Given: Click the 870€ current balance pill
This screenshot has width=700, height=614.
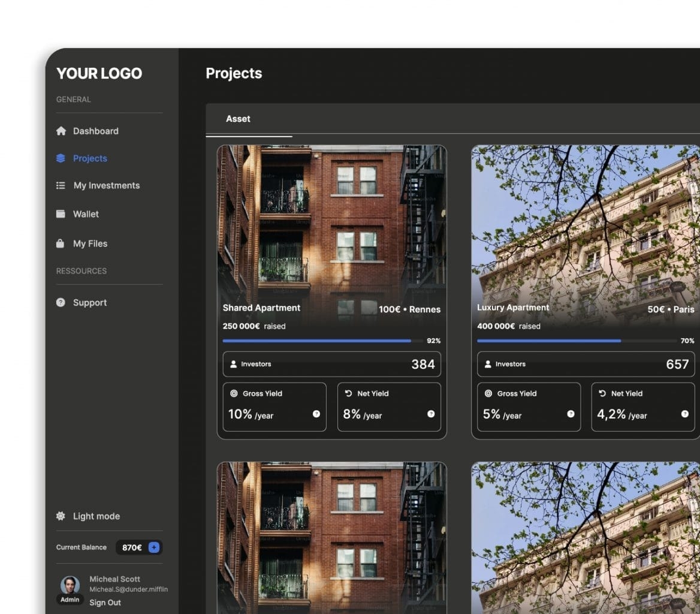Looking at the screenshot, I should 139,547.
